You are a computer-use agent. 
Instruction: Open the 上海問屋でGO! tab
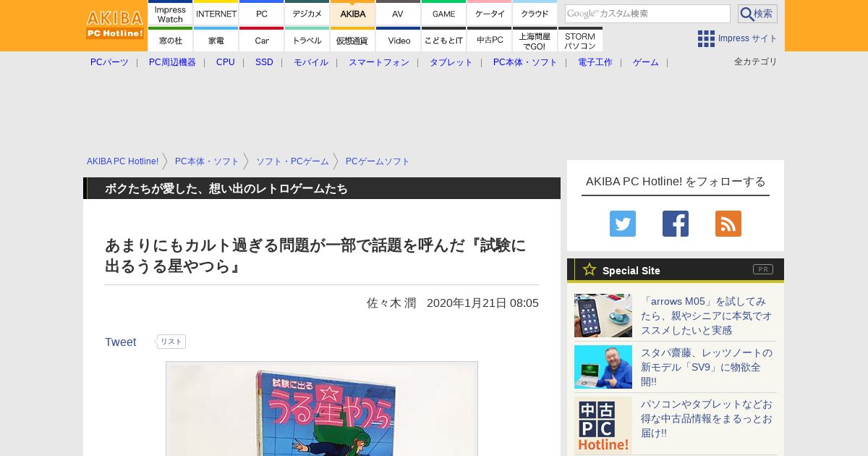[535, 40]
